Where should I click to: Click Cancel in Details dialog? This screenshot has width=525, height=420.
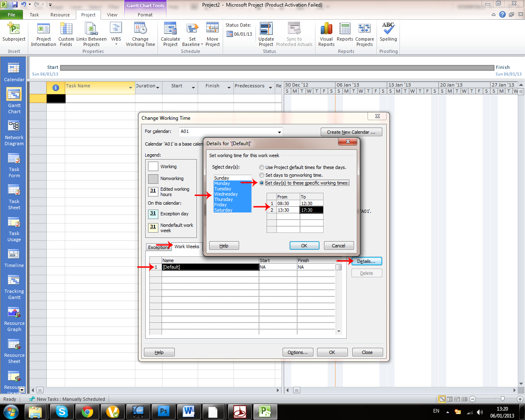[x=338, y=246]
